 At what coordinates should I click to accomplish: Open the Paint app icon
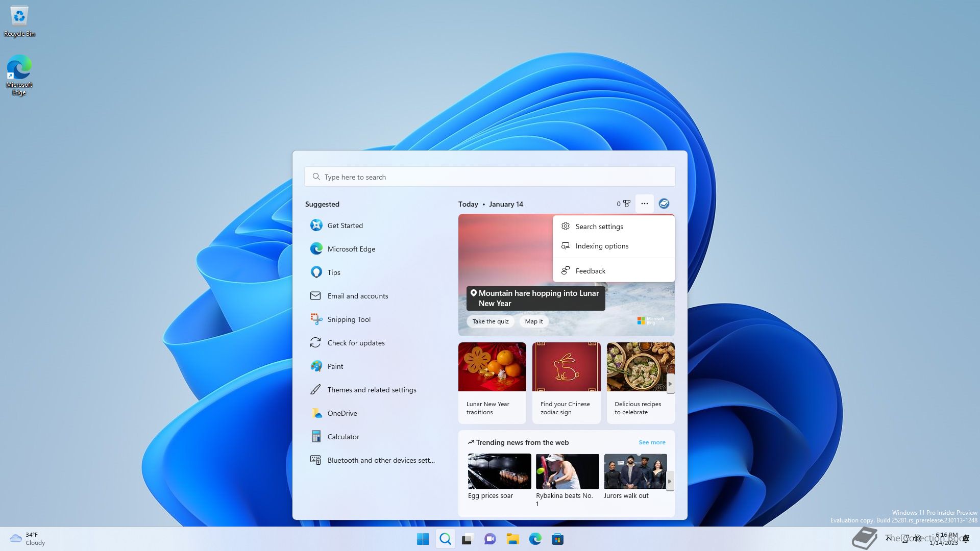[x=316, y=366]
